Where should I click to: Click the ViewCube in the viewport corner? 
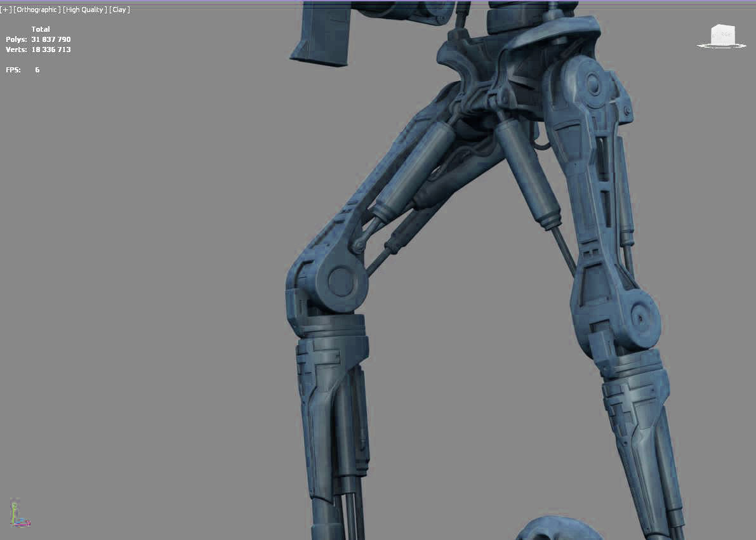pos(722,37)
